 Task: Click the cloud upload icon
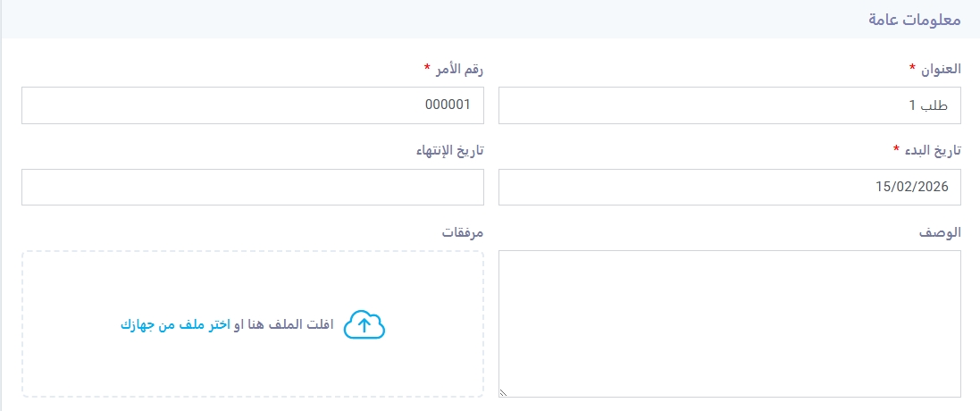364,325
